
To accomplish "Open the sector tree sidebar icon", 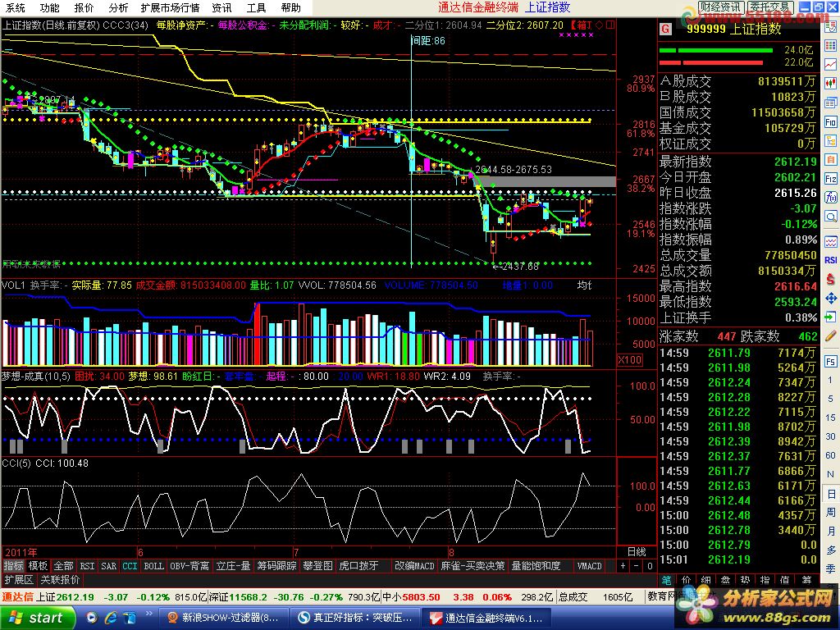I will (831, 141).
